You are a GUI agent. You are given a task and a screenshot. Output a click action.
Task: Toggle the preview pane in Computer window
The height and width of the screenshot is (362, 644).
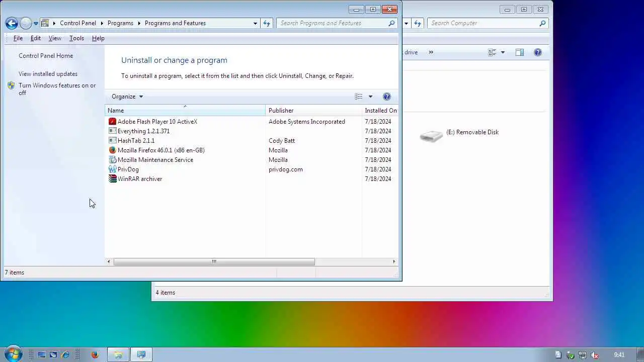pyautogui.click(x=520, y=52)
